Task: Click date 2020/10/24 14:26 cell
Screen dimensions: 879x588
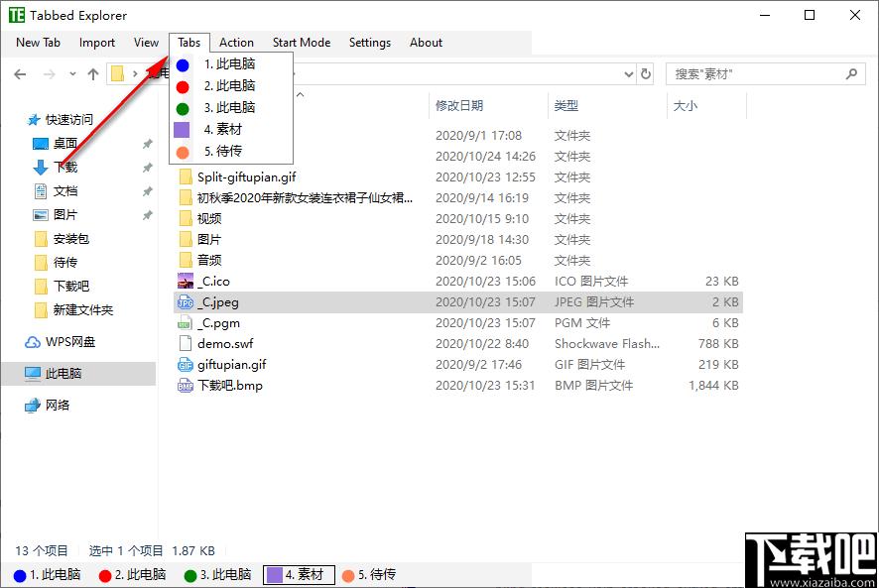Action: pyautogui.click(x=485, y=157)
